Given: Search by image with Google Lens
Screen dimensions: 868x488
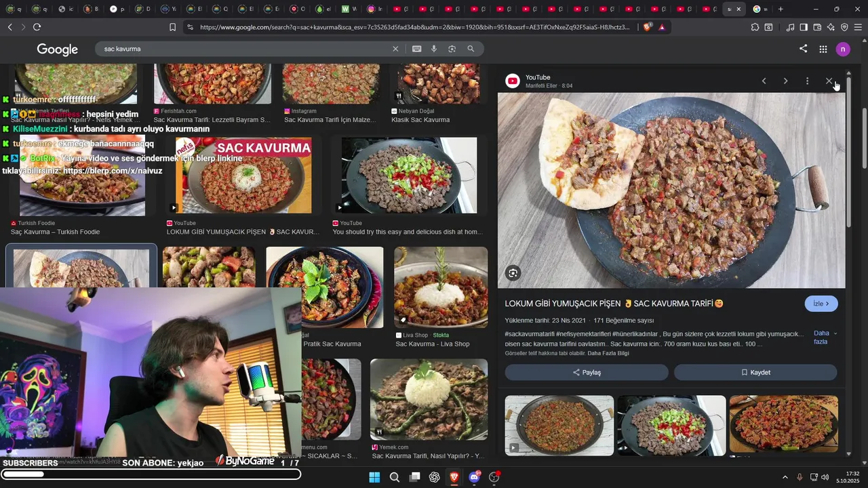Looking at the screenshot, I should 452,49.
